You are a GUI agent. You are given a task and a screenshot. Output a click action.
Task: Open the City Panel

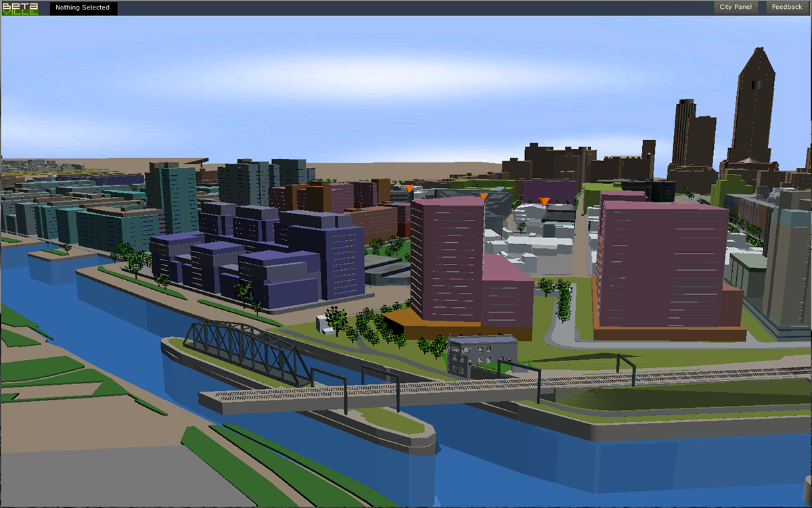[x=736, y=7]
